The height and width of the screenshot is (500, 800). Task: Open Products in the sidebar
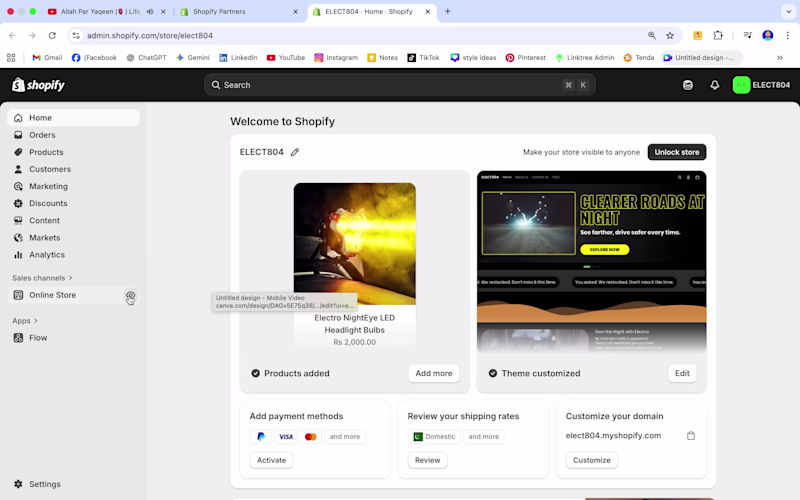click(x=73, y=152)
